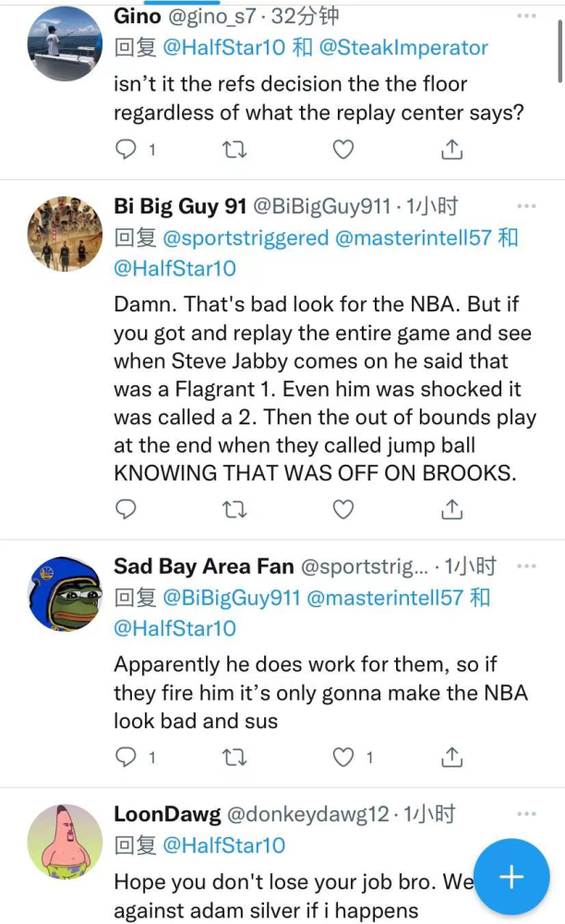Reply to Gino's tweet
Image resolution: width=565 pixels, height=924 pixels.
click(126, 149)
